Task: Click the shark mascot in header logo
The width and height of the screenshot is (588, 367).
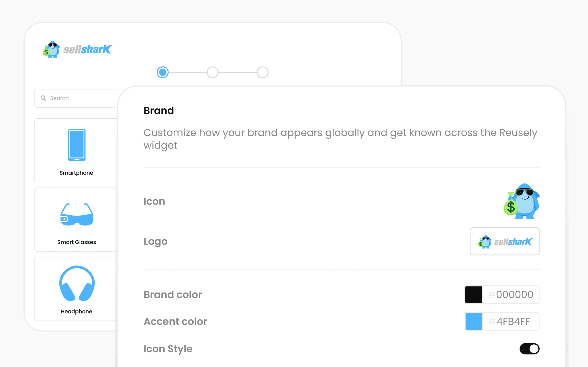Action: pyautogui.click(x=51, y=49)
